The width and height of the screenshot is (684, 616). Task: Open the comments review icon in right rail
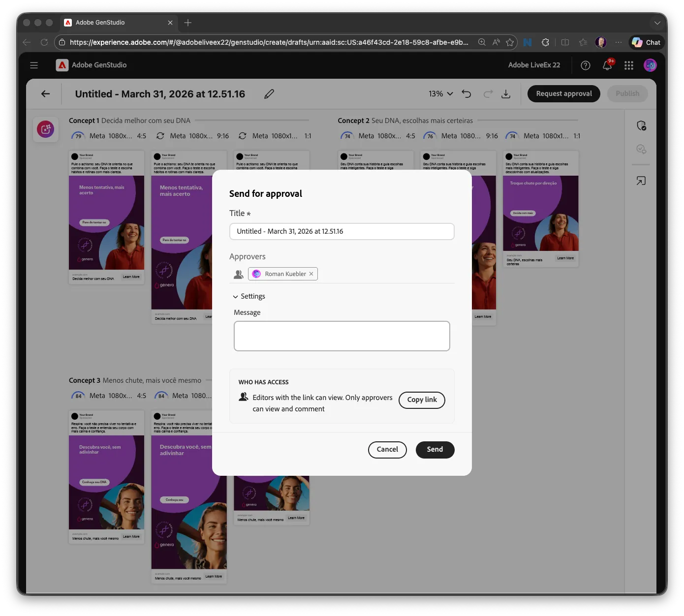641,149
